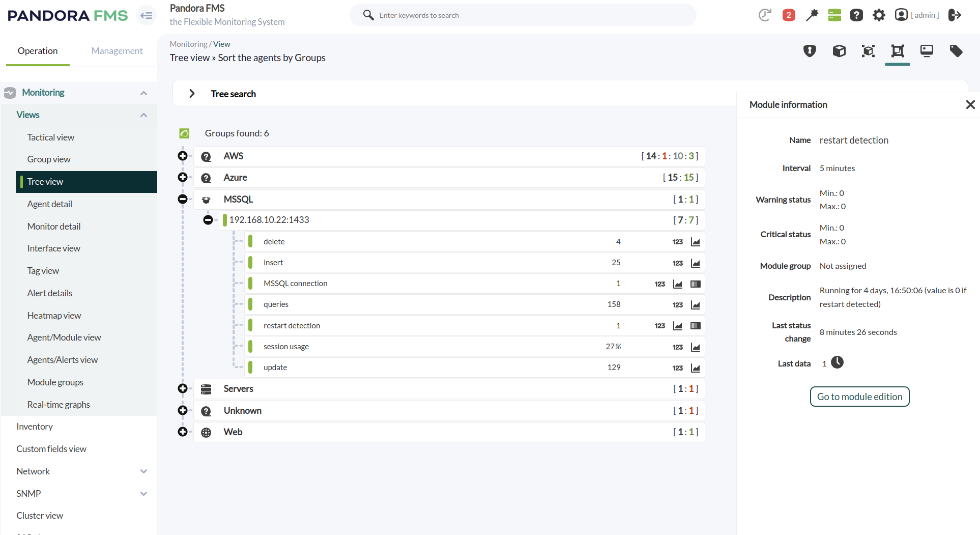Expand the Tree search panel
The width and height of the screenshot is (980, 535).
[192, 94]
